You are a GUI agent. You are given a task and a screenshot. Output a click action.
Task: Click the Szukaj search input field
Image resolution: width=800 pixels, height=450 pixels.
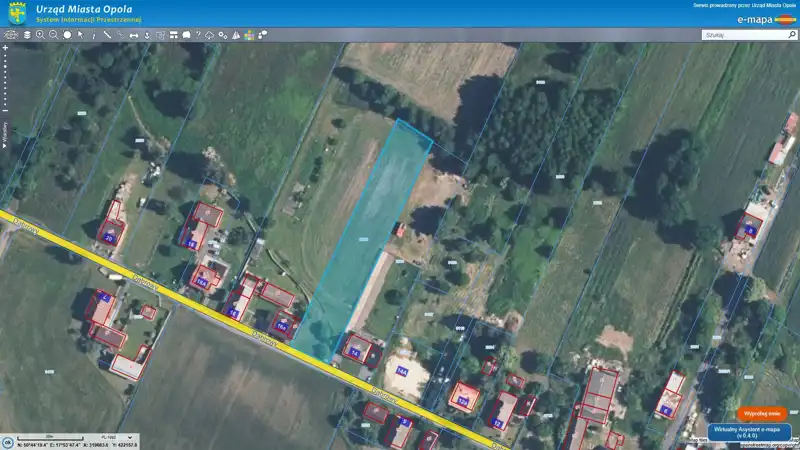(745, 35)
